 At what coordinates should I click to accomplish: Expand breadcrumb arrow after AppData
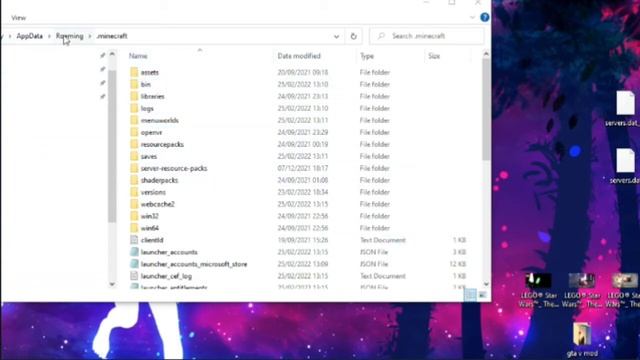49,36
